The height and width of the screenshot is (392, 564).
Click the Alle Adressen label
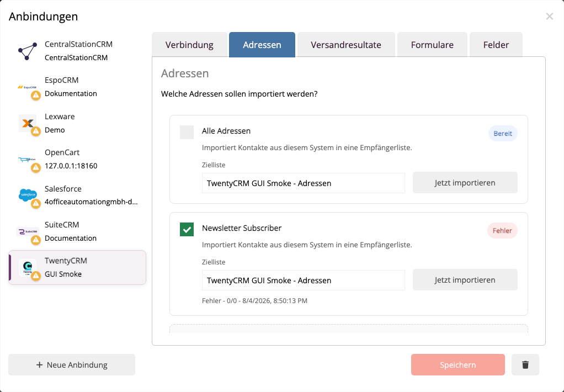click(x=226, y=131)
